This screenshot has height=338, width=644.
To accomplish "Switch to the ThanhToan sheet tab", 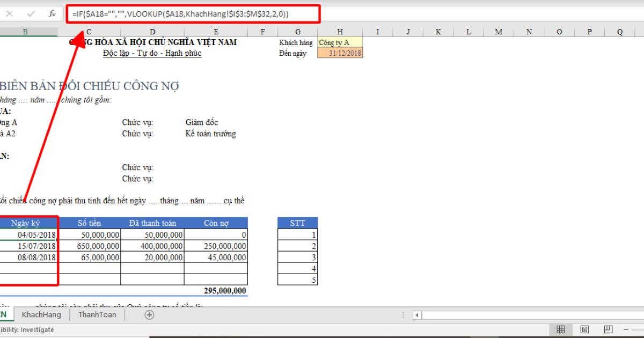I will pyautogui.click(x=97, y=314).
